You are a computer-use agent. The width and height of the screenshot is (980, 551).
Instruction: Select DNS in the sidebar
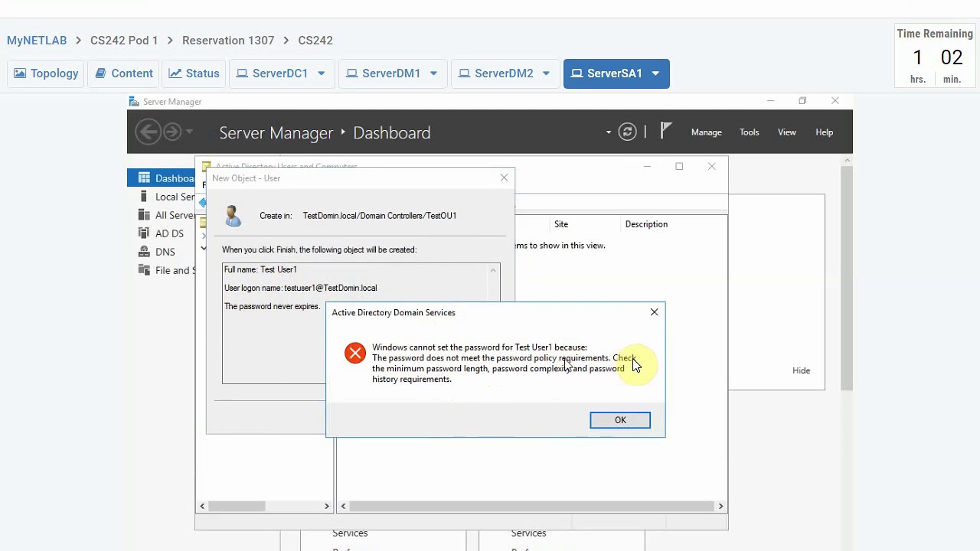tap(165, 252)
